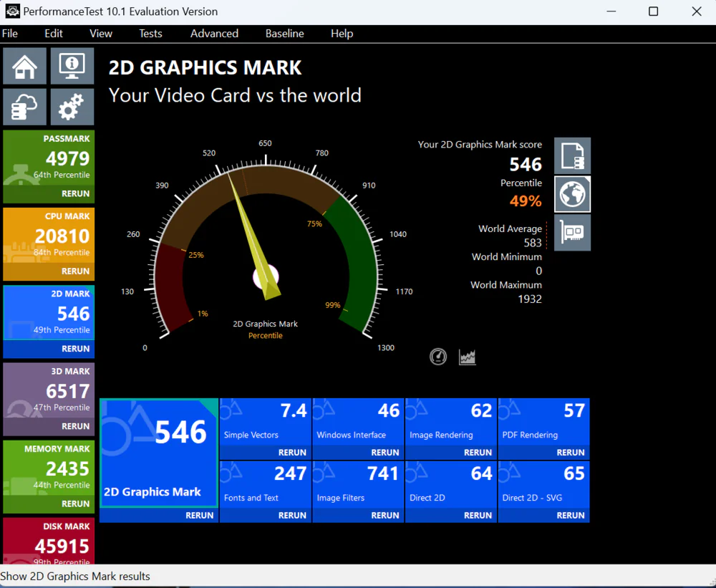Click the 'Show 2D Graphics Mark results' status text
Screen dimensions: 716x588
pos(75,576)
